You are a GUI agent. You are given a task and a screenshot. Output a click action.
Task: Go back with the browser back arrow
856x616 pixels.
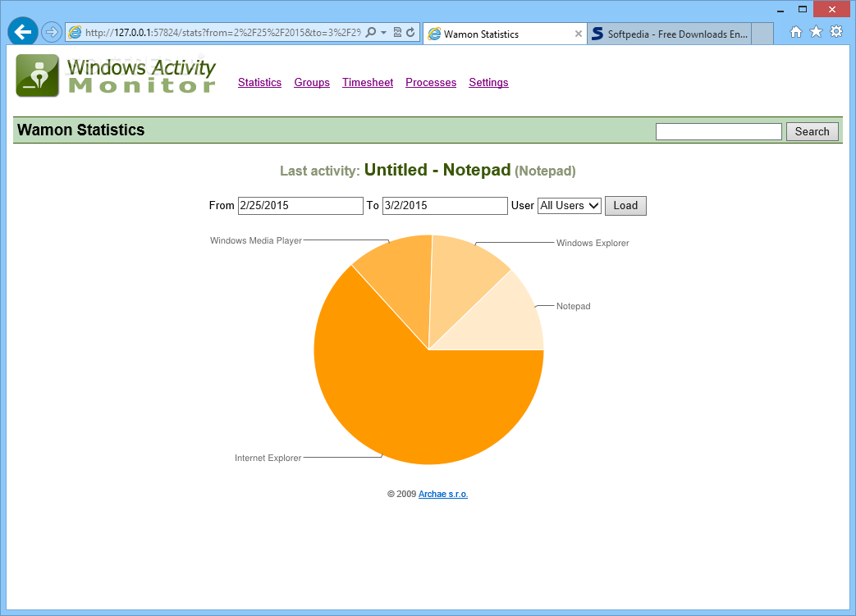point(23,32)
